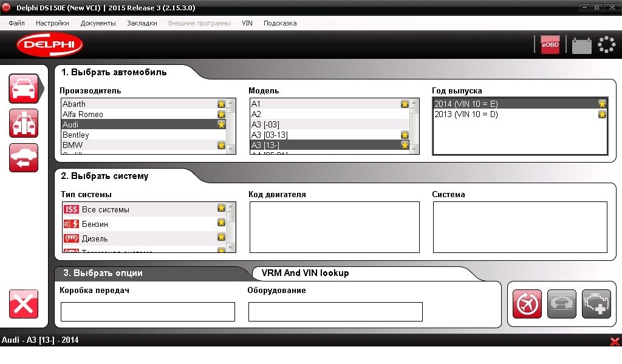Viewport: 622px width, 364px height.
Task: Open the Документы menu
Action: (98, 23)
